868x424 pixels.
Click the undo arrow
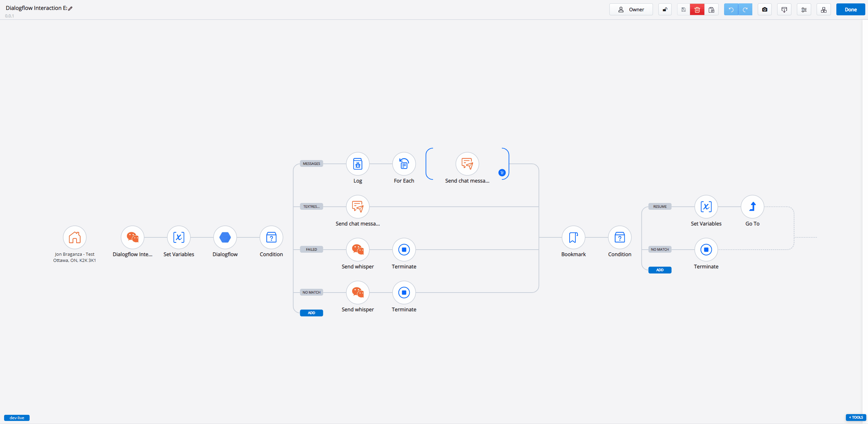(731, 10)
